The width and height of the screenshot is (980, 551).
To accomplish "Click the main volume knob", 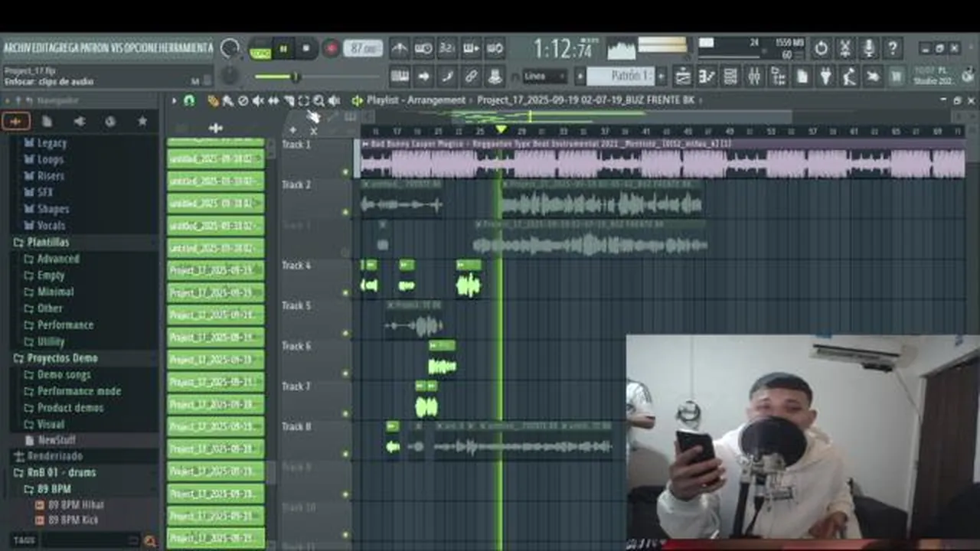I will click(229, 49).
